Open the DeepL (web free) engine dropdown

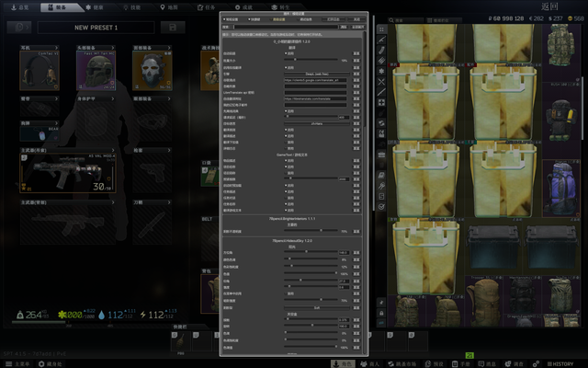[317, 74]
